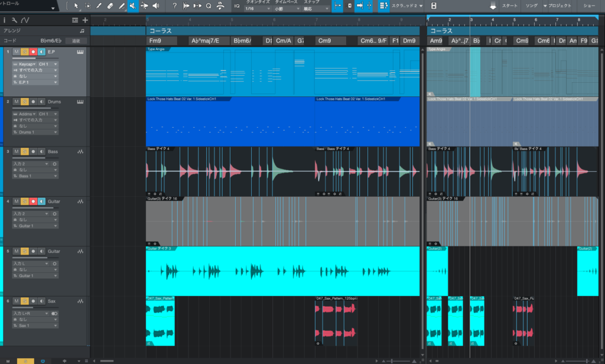The height and width of the screenshot is (364, 605).
Task: Select the Arrow tool in toolbar
Action: 76,5
